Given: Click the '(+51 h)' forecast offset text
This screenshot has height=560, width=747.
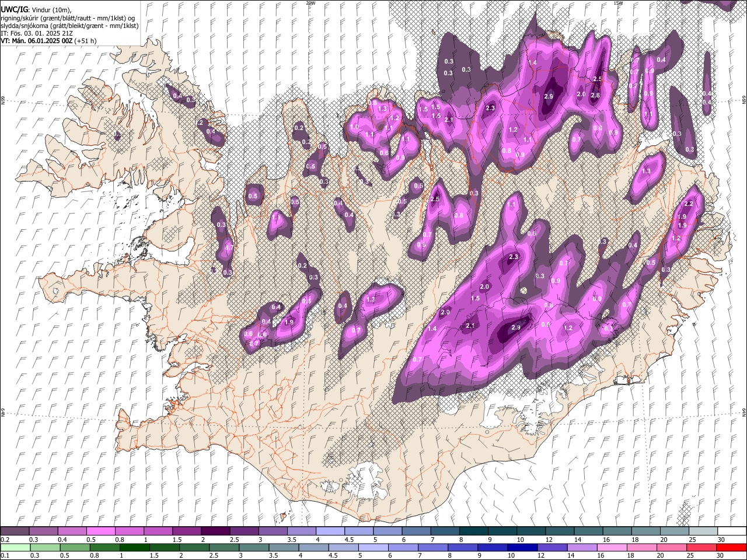Looking at the screenshot, I should tap(86, 41).
